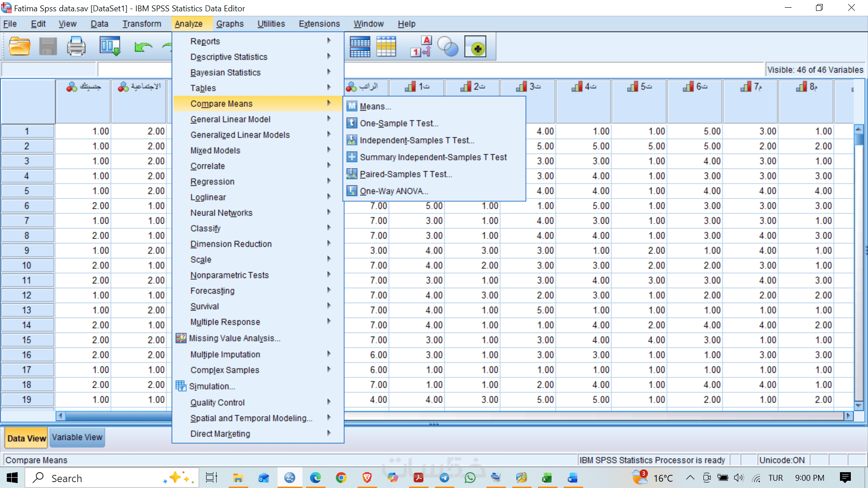The height and width of the screenshot is (488, 868).
Task: Open Missing Value Analysis from the menu
Action: [234, 338]
